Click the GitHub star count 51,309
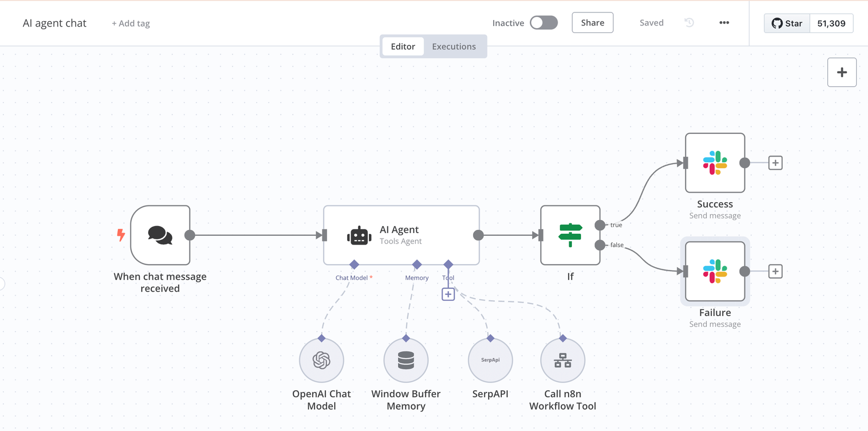This screenshot has height=431, width=868. [x=831, y=23]
